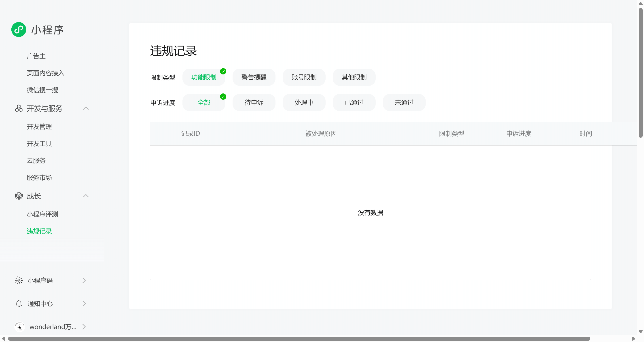Viewport: 644px width, 342px height.
Task: Select the 待申诉 appeal progress filter
Action: coord(254,103)
